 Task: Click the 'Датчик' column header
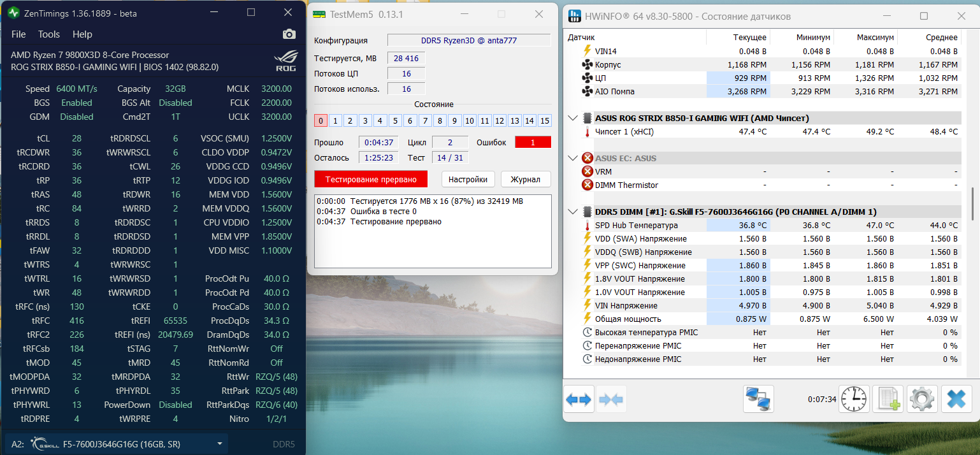click(581, 38)
